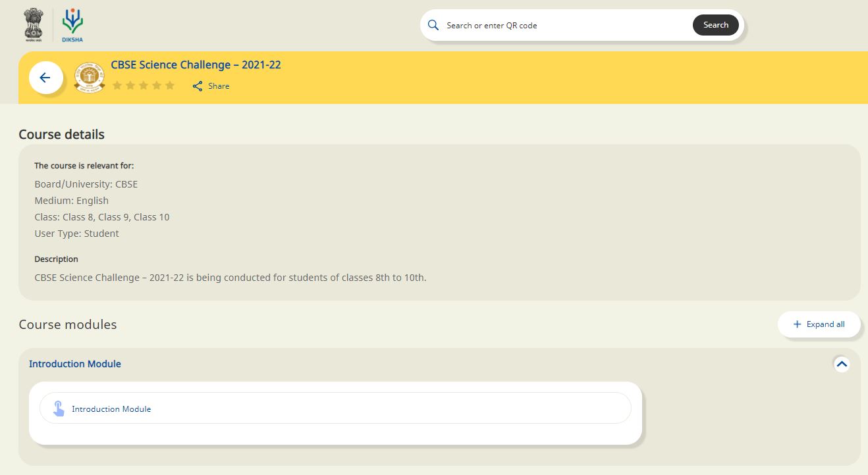Click the Introduction Module section header
This screenshot has height=475, width=868.
tap(74, 364)
